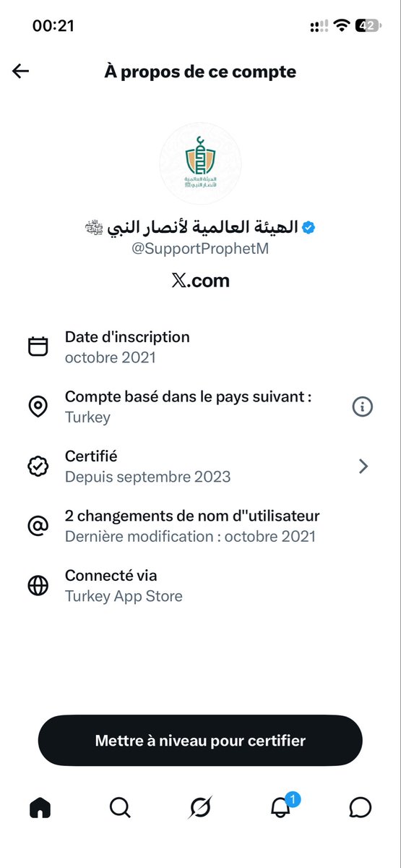Tap the info icon beside country
Screen dimensions: 401x868
click(x=362, y=407)
